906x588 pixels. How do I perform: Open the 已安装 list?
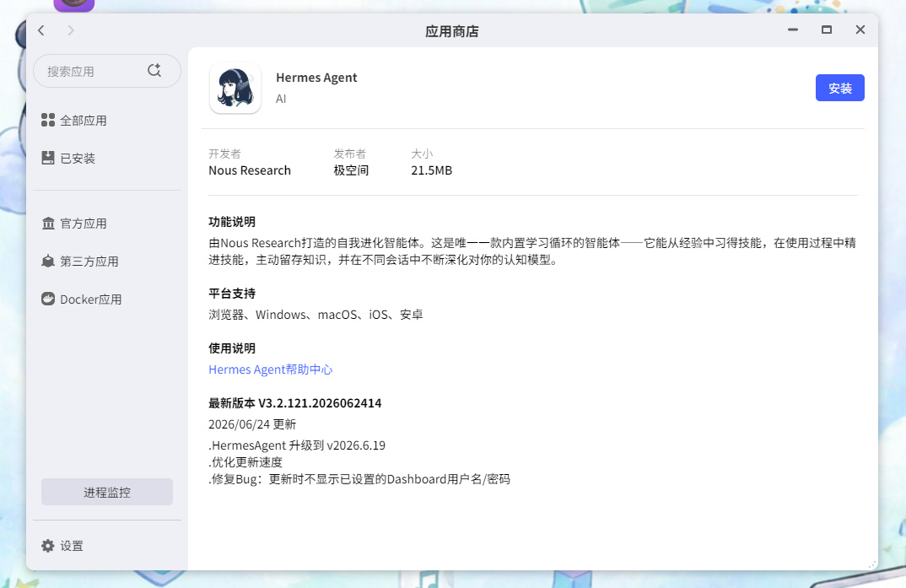pos(78,159)
